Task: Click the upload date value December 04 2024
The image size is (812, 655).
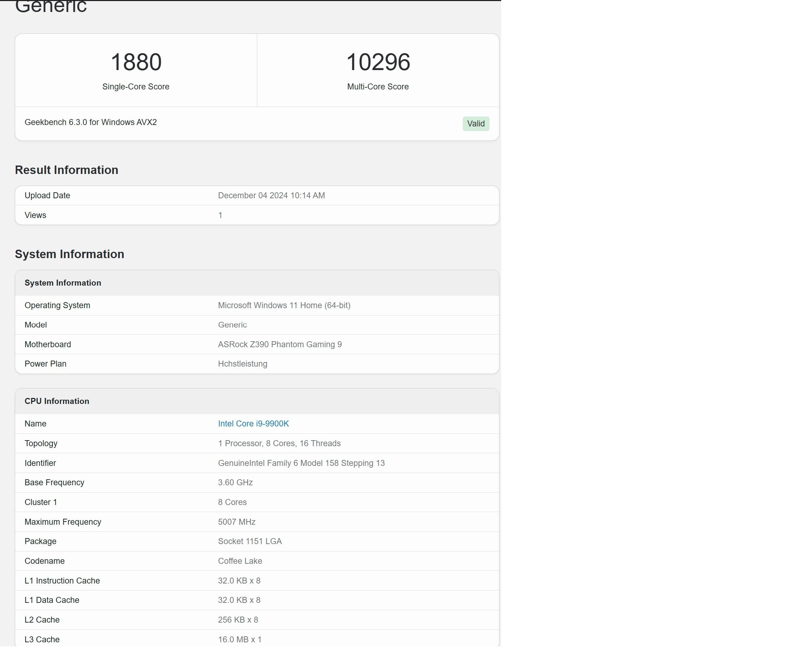Action: pyautogui.click(x=271, y=195)
